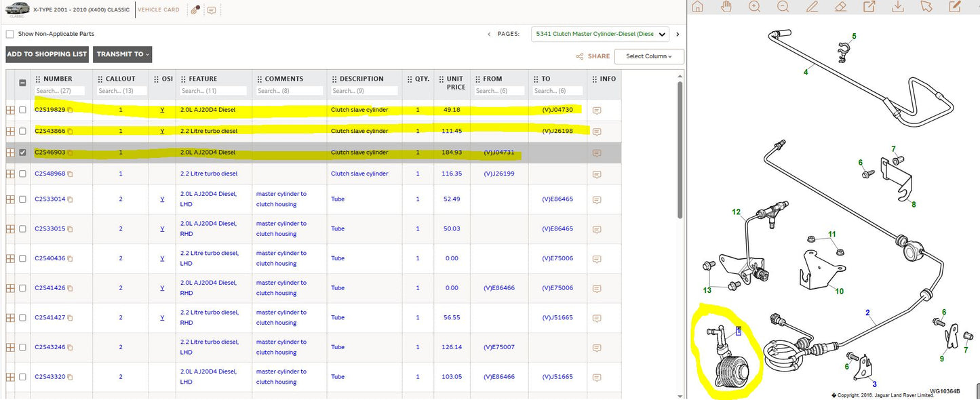Click Share label text

click(599, 57)
